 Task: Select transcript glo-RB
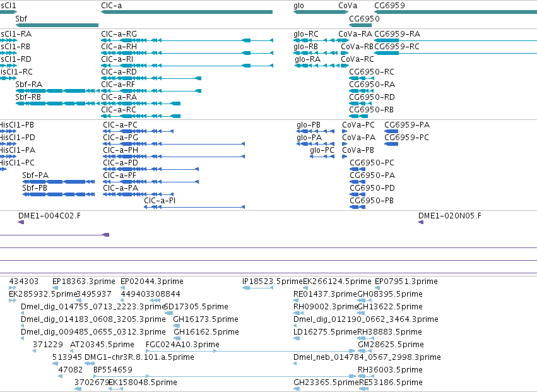[x=316, y=53]
